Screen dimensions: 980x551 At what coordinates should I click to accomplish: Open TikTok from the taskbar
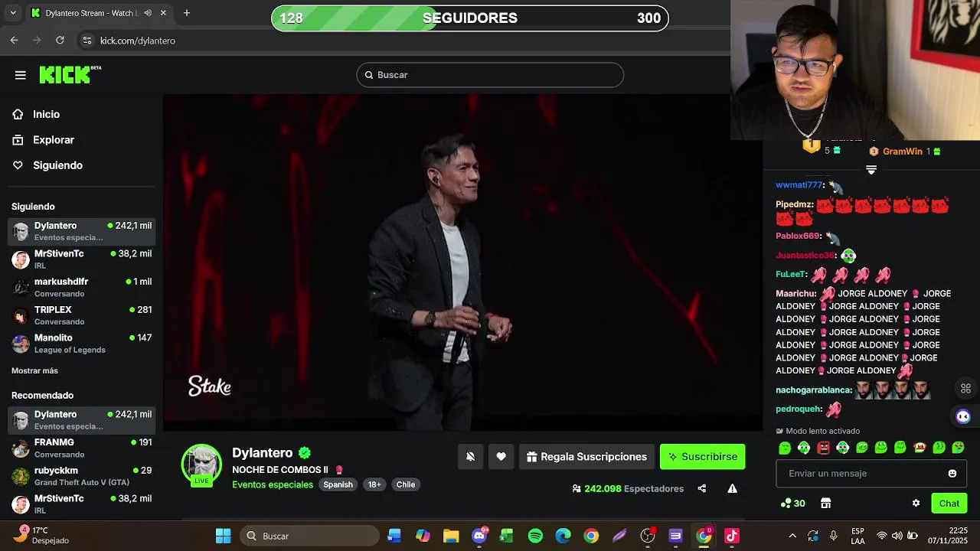(x=731, y=536)
